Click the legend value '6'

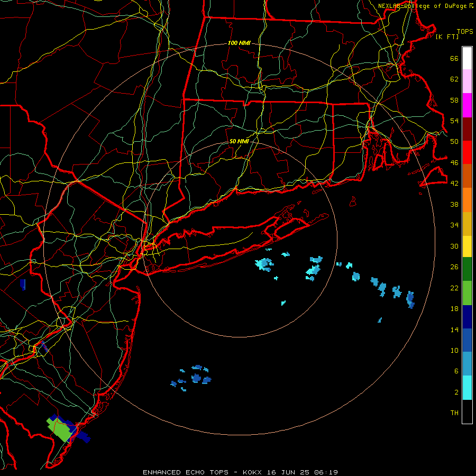click(x=456, y=371)
